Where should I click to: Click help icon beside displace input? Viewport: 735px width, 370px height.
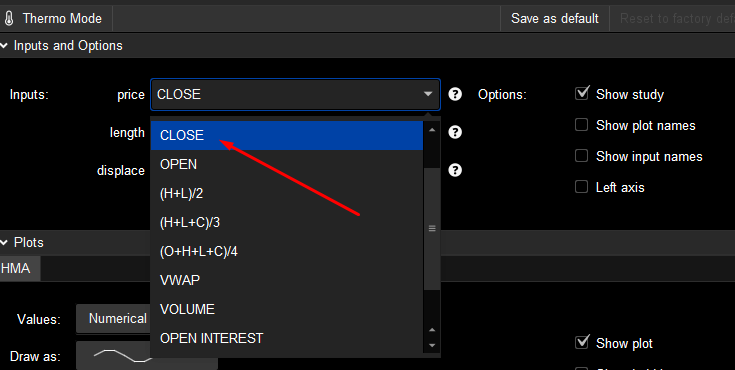[x=455, y=170]
